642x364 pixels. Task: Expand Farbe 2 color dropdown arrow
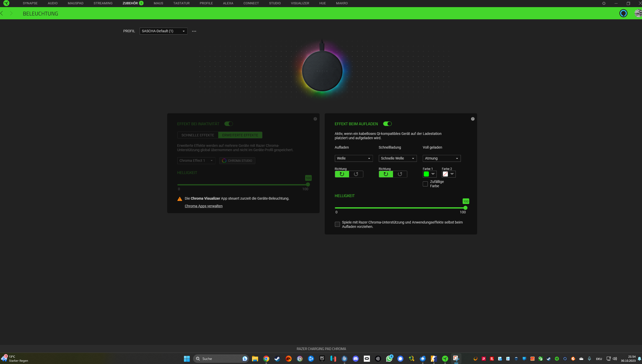click(x=452, y=174)
